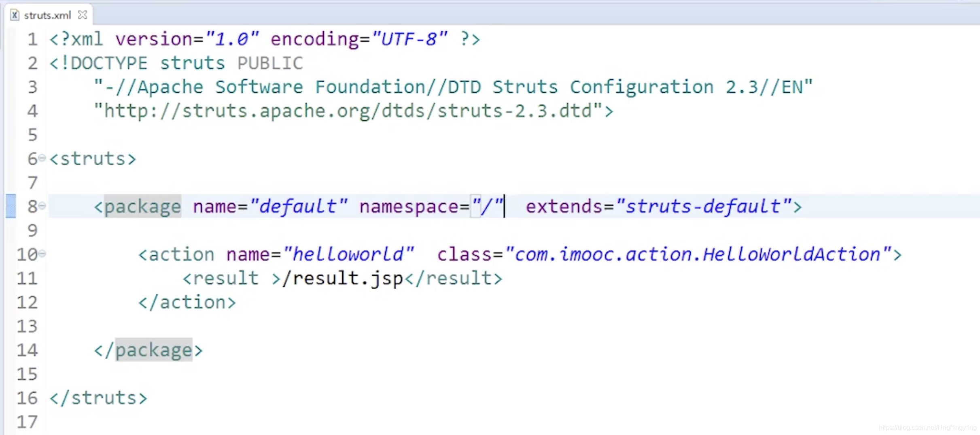The image size is (980, 435).
Task: Collapse the struts element fold on line 6
Action: [42, 158]
